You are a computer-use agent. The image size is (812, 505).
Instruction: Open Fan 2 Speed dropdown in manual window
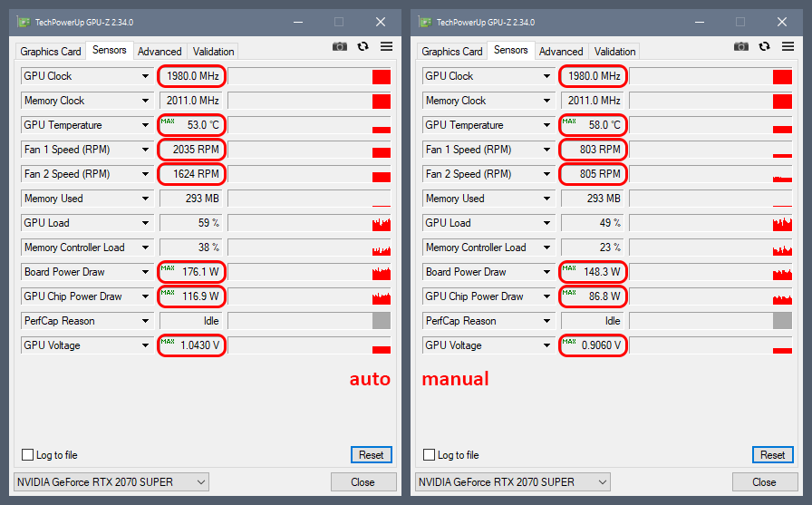[x=546, y=174]
